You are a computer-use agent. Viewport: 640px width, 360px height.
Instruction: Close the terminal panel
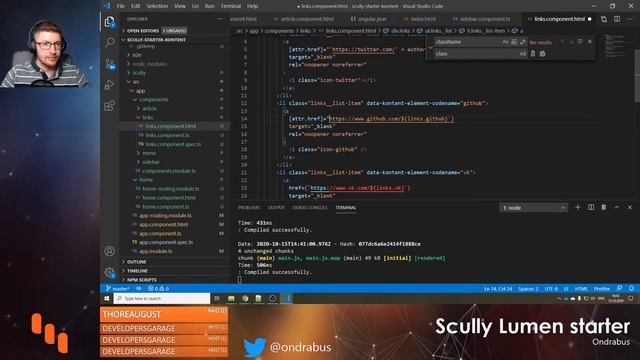(x=630, y=207)
